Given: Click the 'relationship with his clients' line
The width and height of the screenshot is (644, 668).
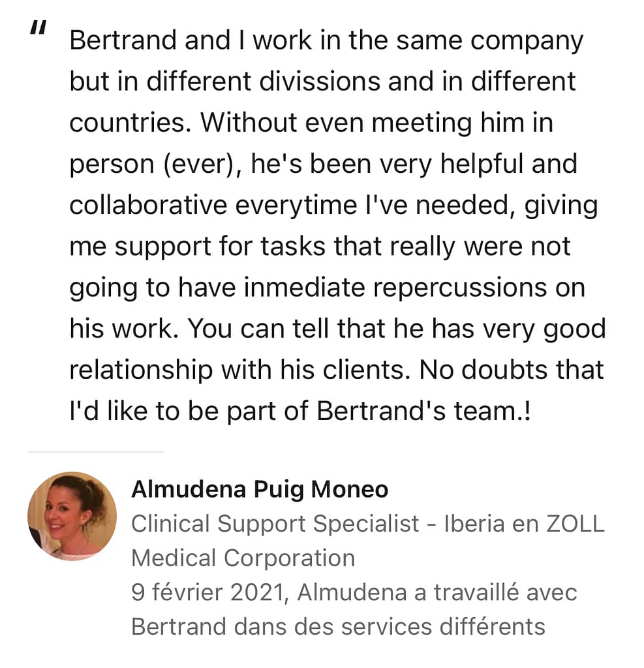Looking at the screenshot, I should pyautogui.click(x=337, y=371).
